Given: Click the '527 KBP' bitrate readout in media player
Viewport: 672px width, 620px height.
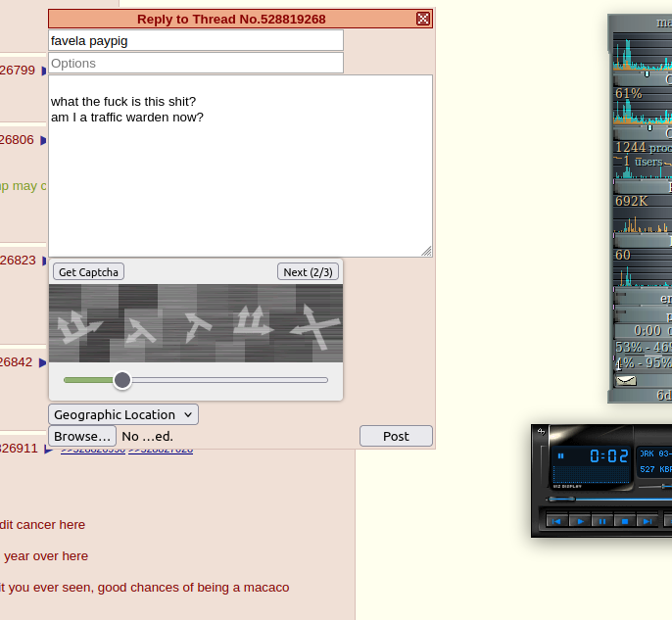Looking at the screenshot, I should coord(655,469).
